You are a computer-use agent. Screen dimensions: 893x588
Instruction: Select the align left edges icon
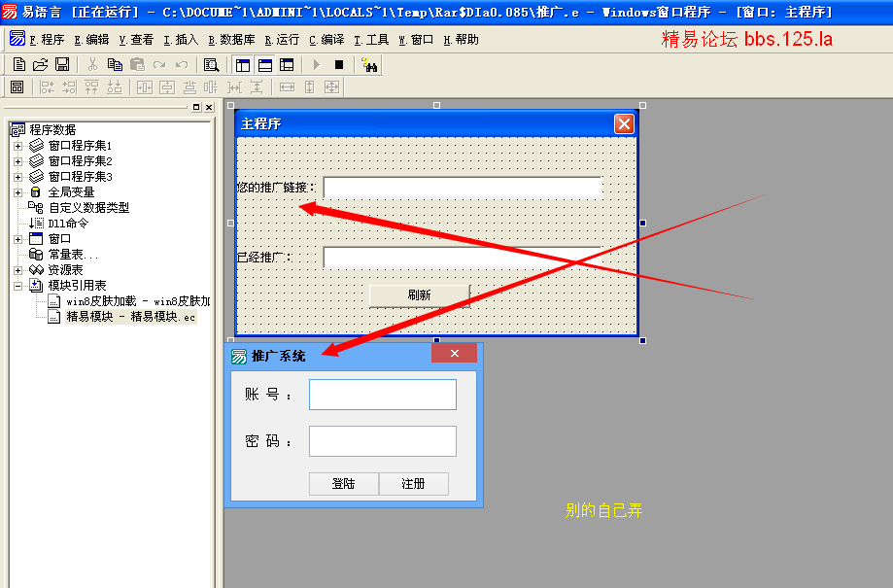click(x=48, y=87)
